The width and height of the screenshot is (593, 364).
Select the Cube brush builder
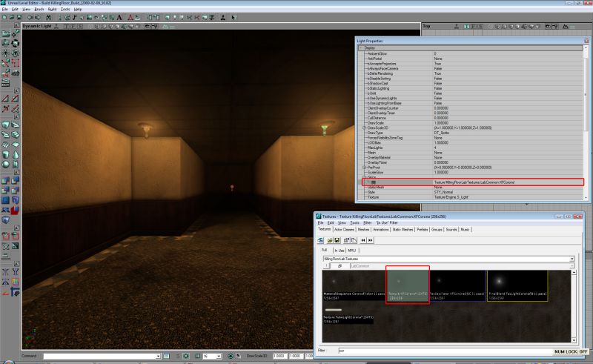6,125
